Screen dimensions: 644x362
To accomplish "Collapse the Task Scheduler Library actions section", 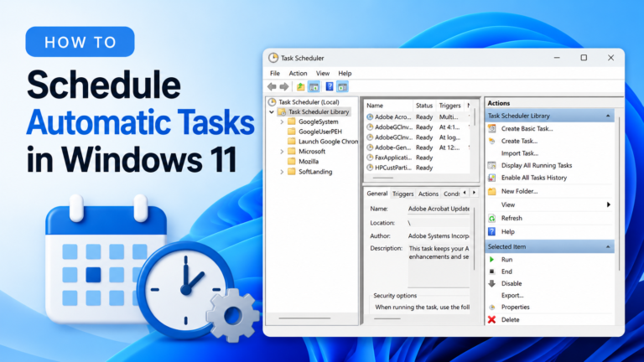I will (608, 116).
